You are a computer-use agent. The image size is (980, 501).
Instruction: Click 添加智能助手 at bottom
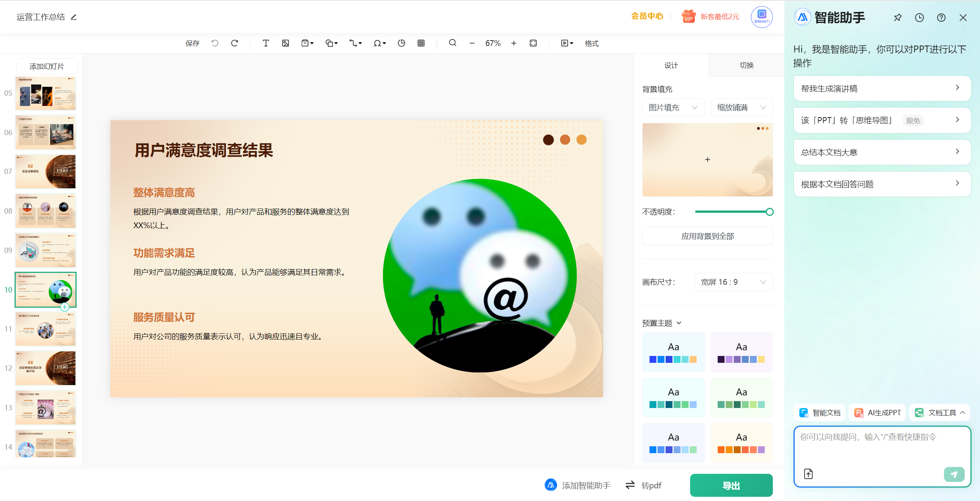click(578, 485)
